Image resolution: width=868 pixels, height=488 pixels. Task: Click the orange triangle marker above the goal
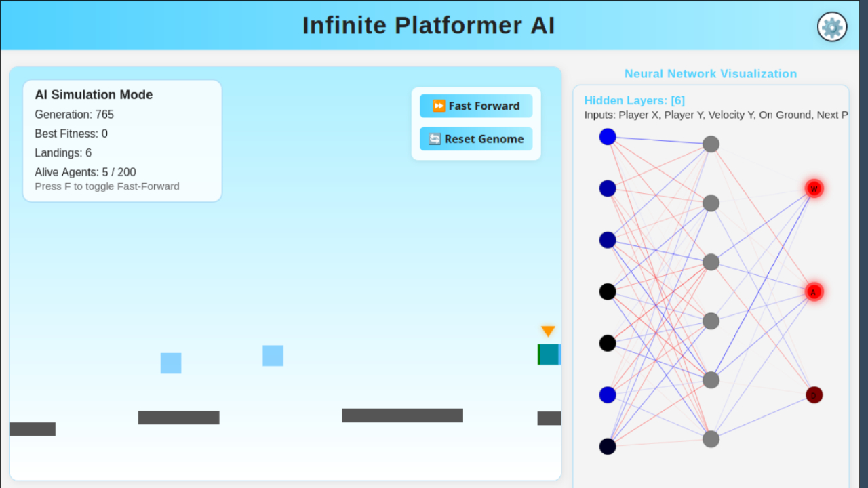(x=547, y=331)
